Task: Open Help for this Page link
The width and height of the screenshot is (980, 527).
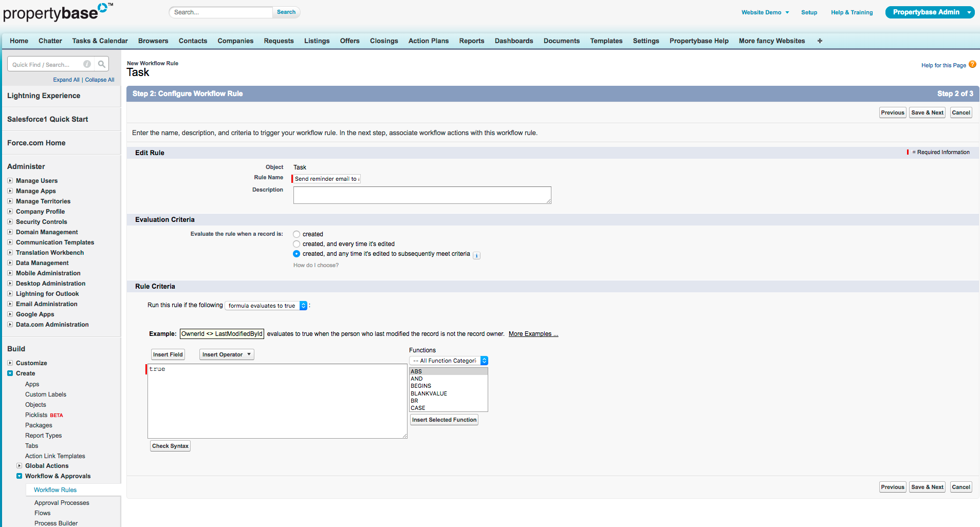Action: coord(944,65)
